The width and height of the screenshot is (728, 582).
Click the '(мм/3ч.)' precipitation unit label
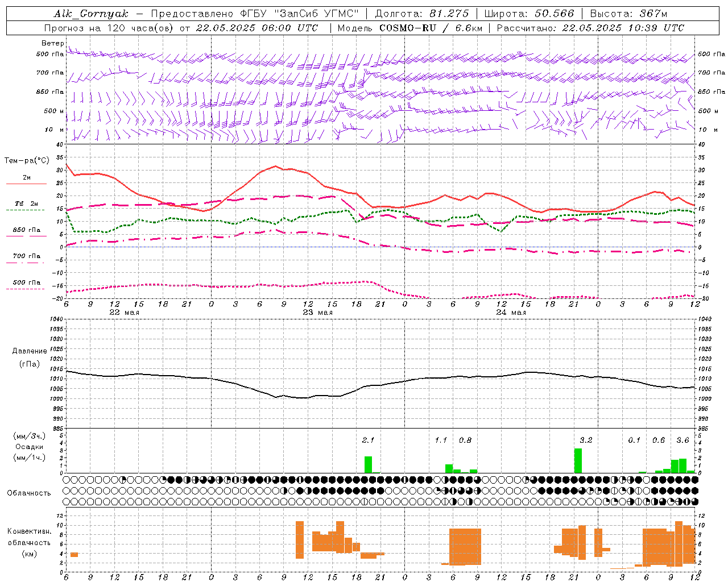point(30,436)
